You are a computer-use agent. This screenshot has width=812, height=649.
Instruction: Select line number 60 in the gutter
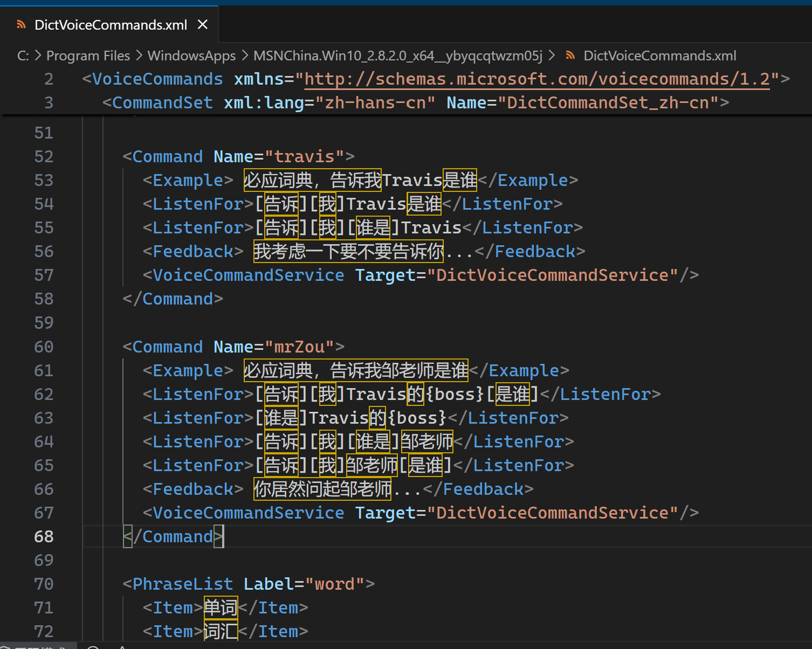click(44, 347)
